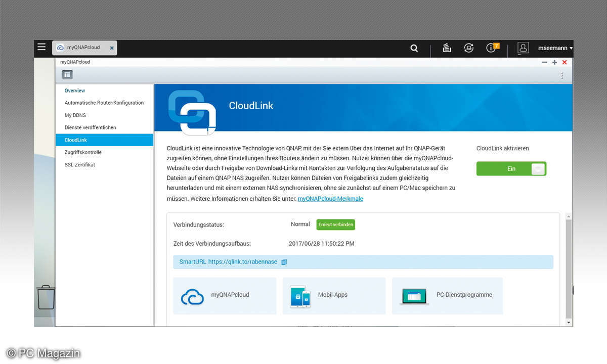Image resolution: width=607 pixels, height=364 pixels.
Task: Copy the SmartURL with copy icon
Action: tap(284, 262)
